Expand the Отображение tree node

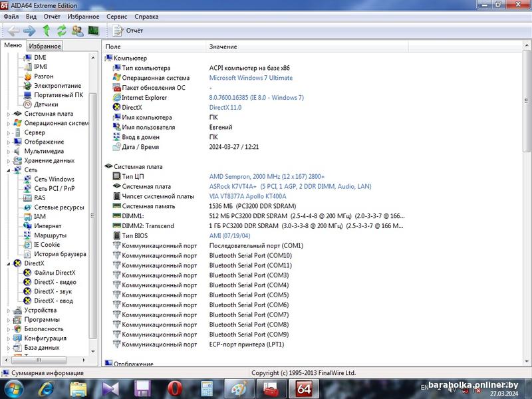9,142
